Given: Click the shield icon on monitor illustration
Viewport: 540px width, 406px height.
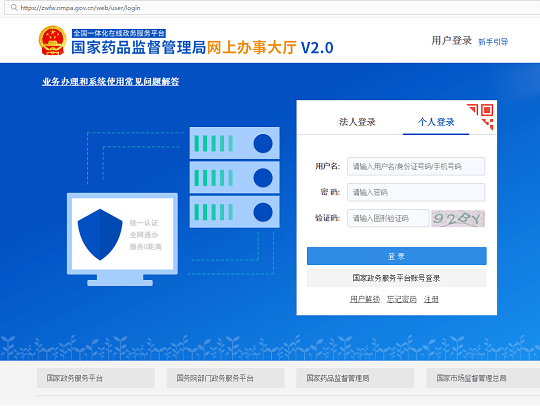Looking at the screenshot, I should pyautogui.click(x=100, y=235).
